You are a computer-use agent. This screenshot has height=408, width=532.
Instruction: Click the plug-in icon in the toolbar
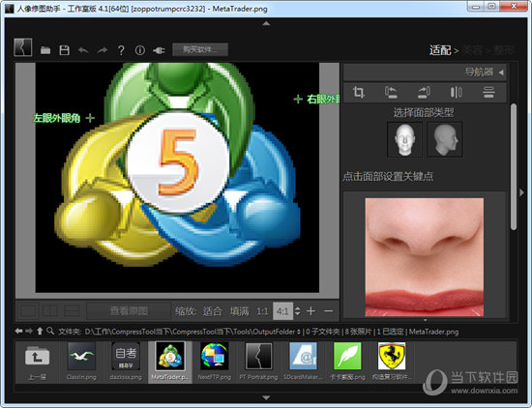click(159, 50)
